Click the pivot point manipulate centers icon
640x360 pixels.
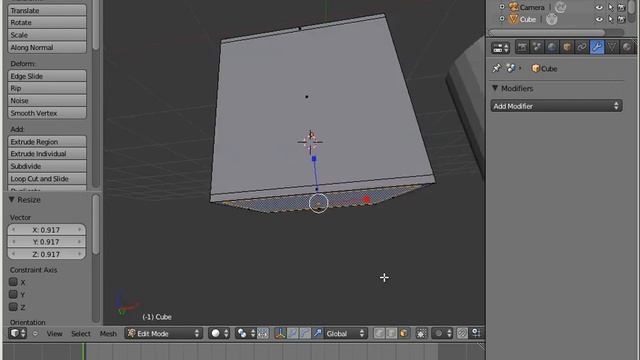click(263, 333)
